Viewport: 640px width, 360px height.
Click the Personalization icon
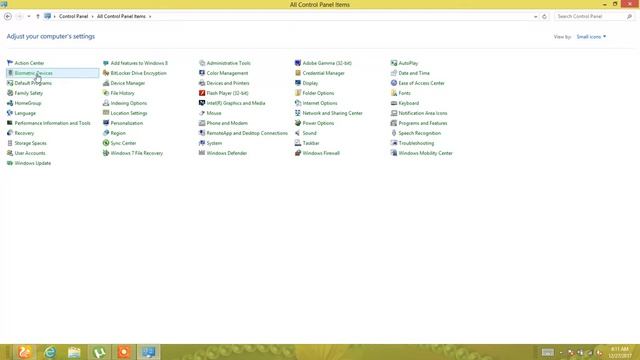tap(106, 123)
